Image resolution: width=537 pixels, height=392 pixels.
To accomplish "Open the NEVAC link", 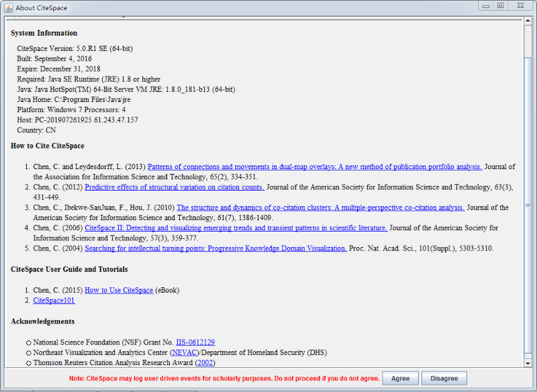I will (185, 352).
